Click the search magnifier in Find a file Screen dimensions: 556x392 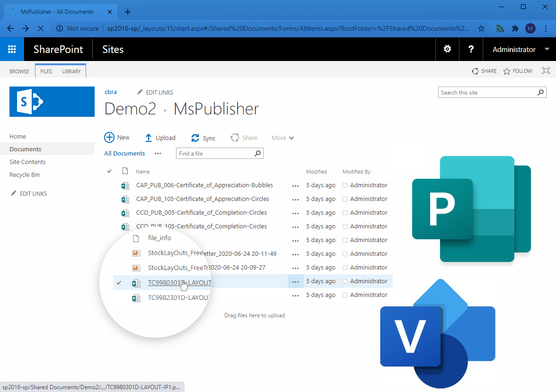click(257, 153)
